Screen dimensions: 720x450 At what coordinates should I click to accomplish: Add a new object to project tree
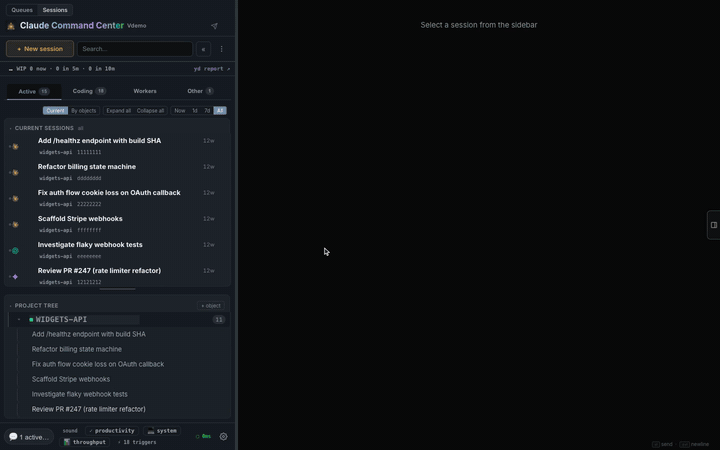pos(211,306)
